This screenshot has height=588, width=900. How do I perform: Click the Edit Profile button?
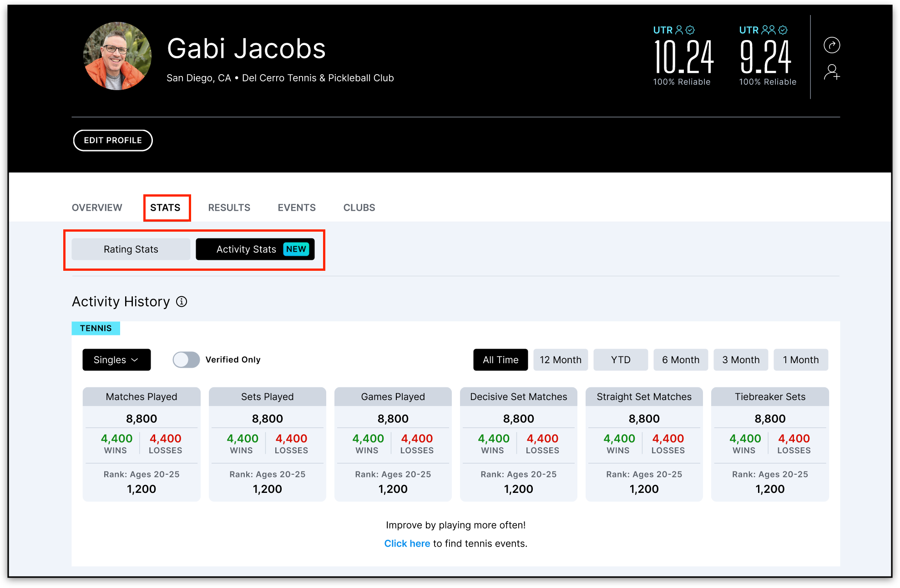point(113,140)
